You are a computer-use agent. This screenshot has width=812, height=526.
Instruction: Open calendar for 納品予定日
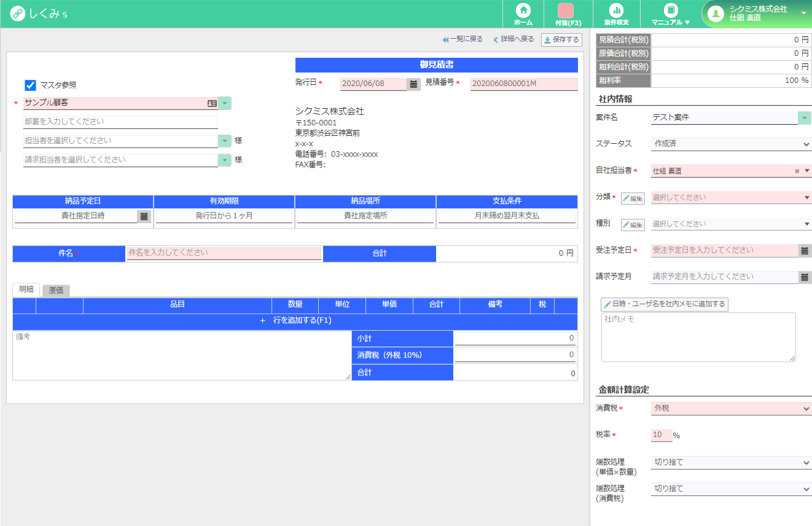pos(144,216)
